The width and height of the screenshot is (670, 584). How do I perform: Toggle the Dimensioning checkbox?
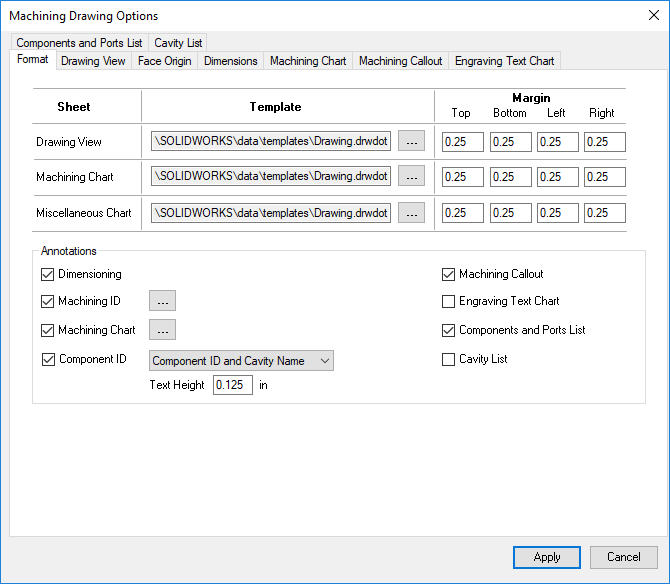pos(48,274)
